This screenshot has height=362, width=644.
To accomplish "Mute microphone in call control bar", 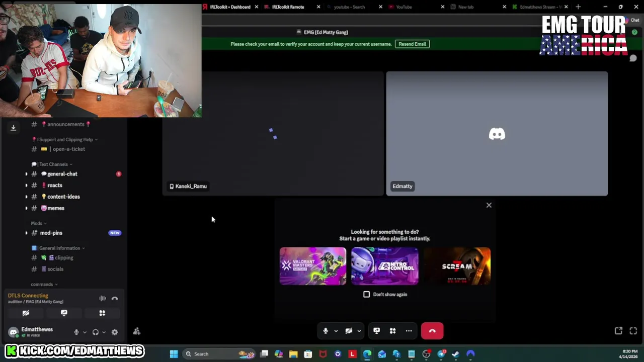I will coord(326,331).
